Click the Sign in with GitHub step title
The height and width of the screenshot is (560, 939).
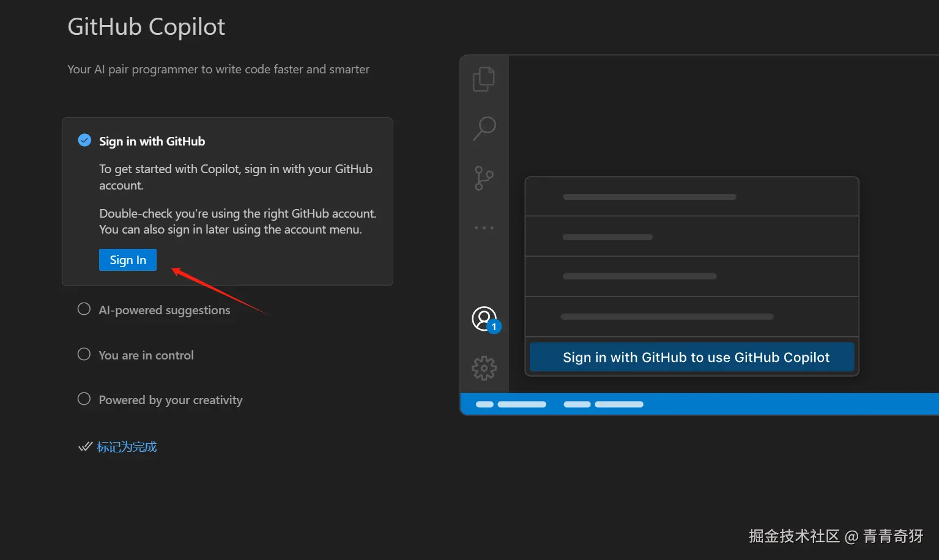click(x=152, y=141)
